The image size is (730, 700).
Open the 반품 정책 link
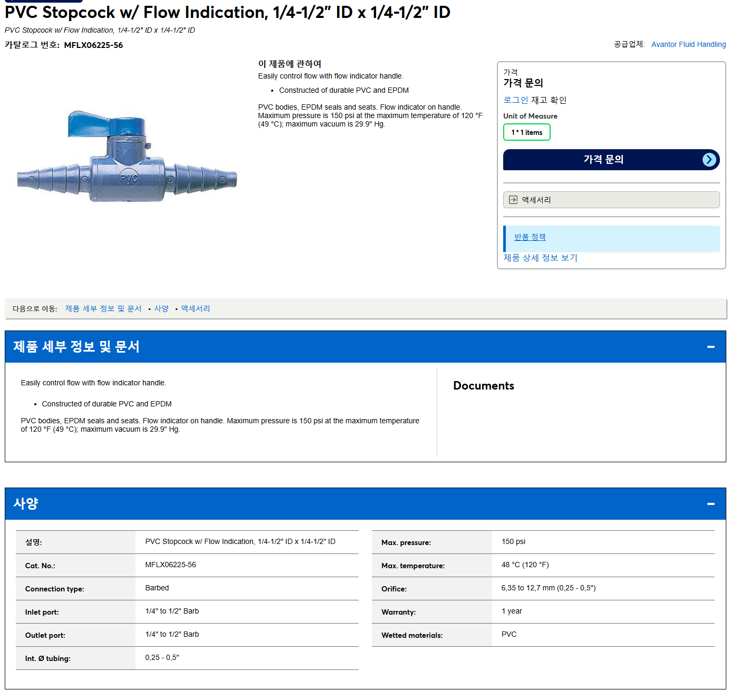(530, 237)
